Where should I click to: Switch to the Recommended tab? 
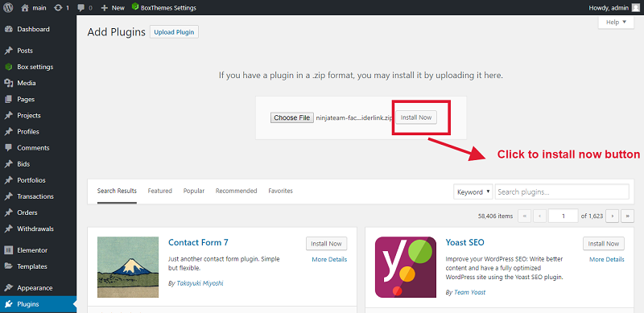pyautogui.click(x=236, y=191)
